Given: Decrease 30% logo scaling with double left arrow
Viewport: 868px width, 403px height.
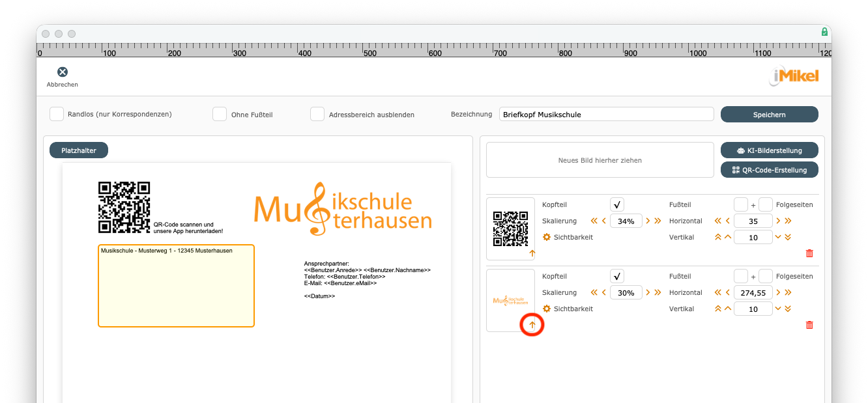Looking at the screenshot, I should [594, 292].
